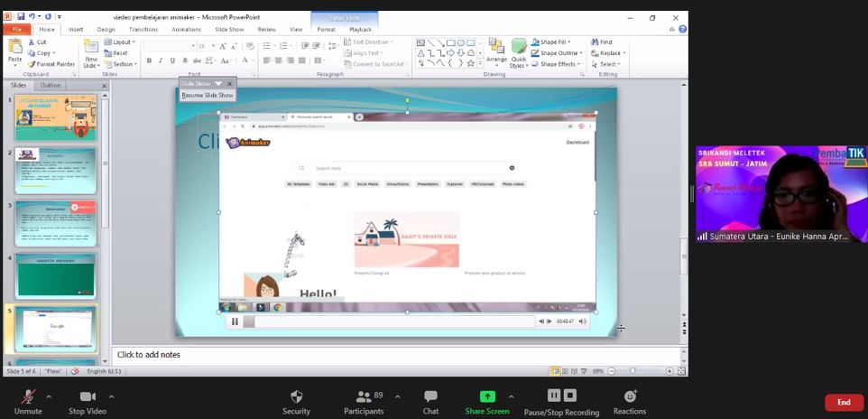This screenshot has width=868, height=419.
Task: Click the Clear Formatting icon
Action: click(x=250, y=46)
